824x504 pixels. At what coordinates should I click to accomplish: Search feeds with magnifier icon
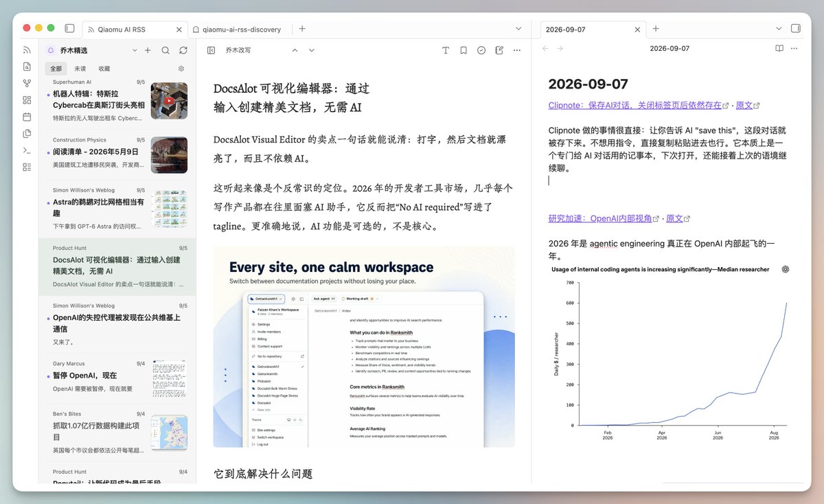165,50
